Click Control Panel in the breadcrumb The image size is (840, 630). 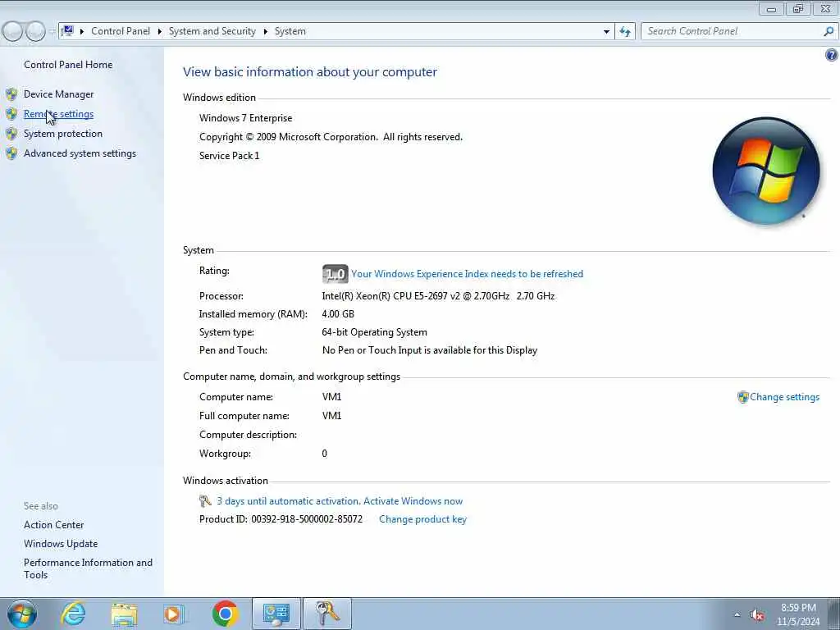[121, 31]
